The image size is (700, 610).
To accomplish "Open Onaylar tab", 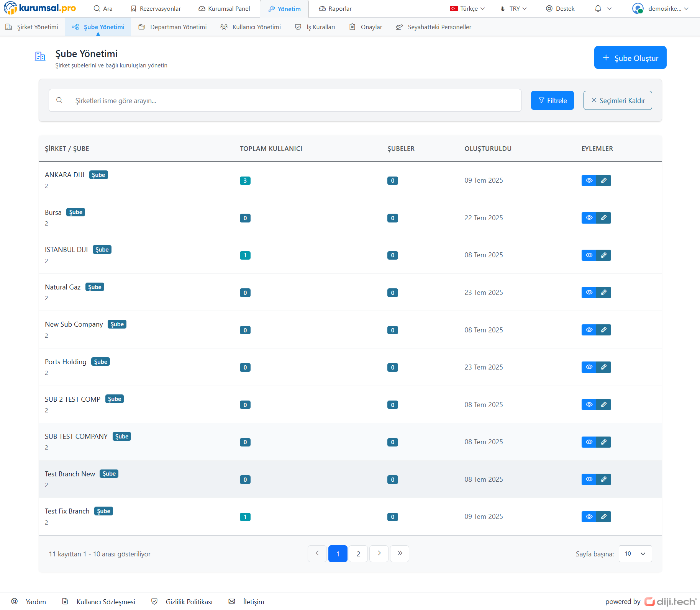I will click(366, 27).
